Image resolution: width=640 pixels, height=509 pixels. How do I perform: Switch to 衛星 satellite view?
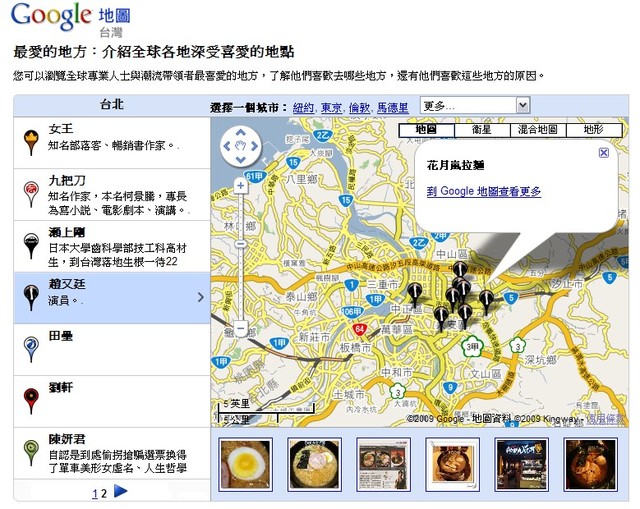pos(482,130)
